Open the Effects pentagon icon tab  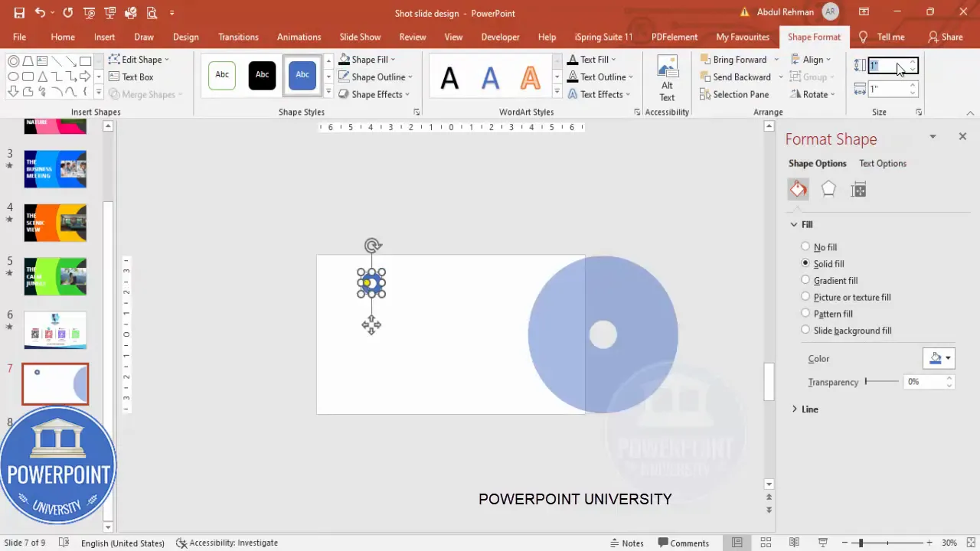pyautogui.click(x=828, y=190)
